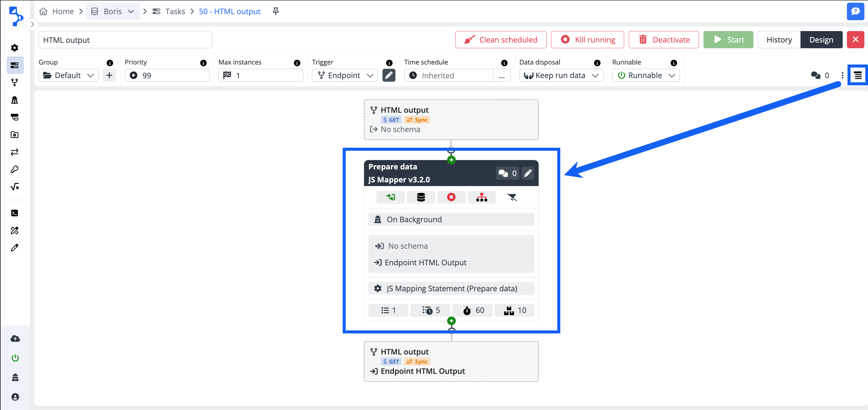Click the red stop icon in Prepare data
Screen dimensions: 868x410
click(x=451, y=197)
